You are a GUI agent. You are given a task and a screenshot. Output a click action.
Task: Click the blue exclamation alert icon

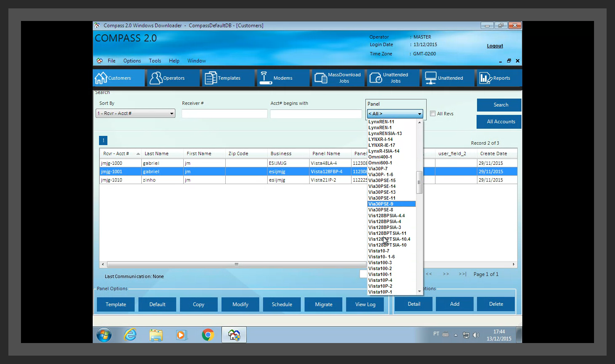coord(103,140)
